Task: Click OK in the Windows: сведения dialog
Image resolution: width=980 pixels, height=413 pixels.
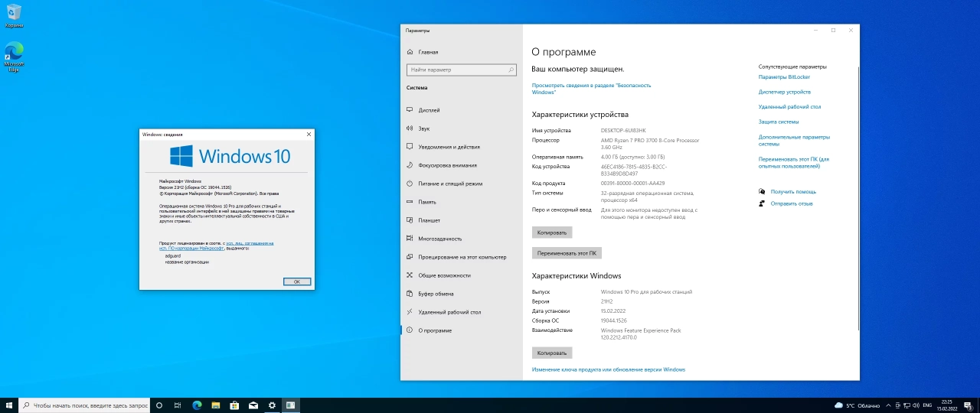Action: tap(297, 281)
